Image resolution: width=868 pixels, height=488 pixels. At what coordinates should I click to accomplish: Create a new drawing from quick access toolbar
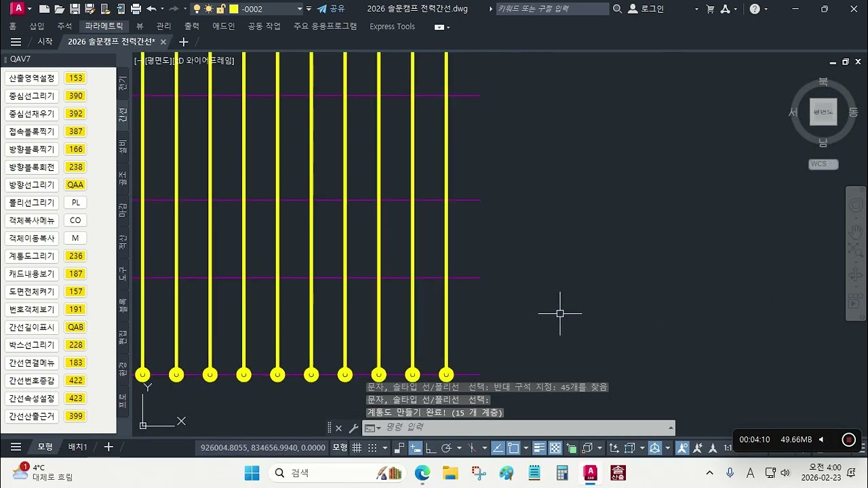(x=44, y=9)
